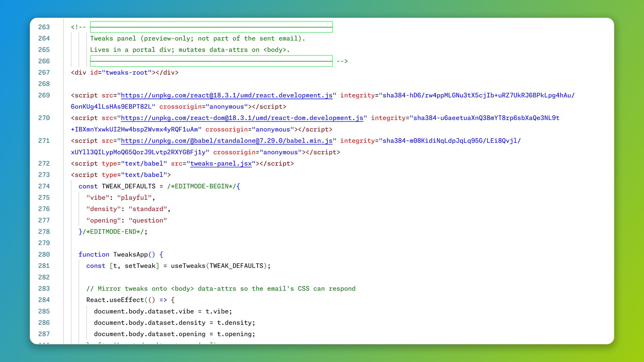This screenshot has height=362, width=644.
Task: Open the babel.min.js unpkg link
Action: pos(227,141)
